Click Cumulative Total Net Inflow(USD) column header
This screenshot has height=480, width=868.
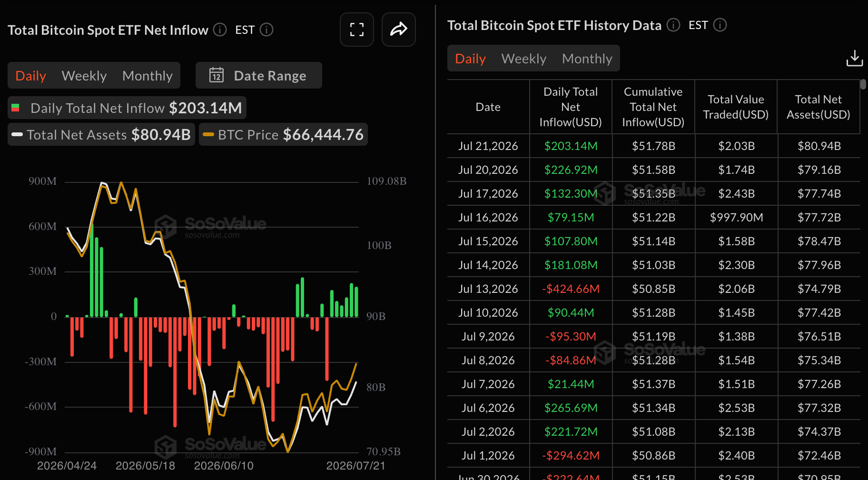tap(653, 107)
